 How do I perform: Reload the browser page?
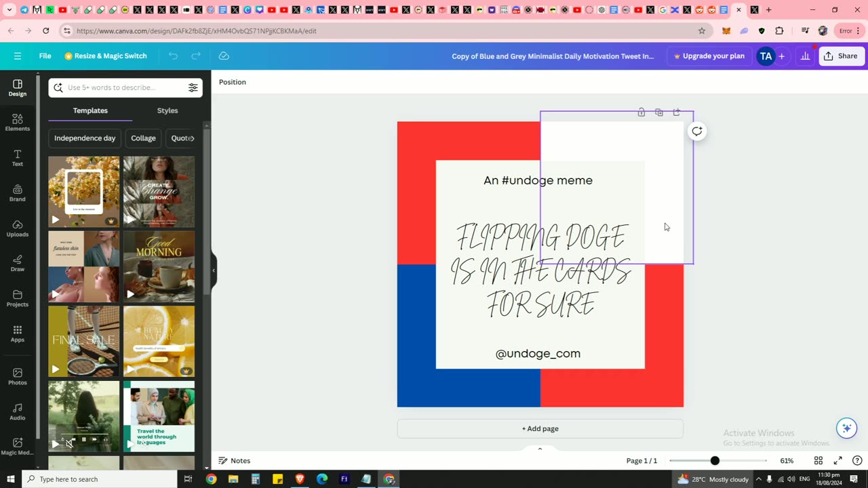coord(45,31)
